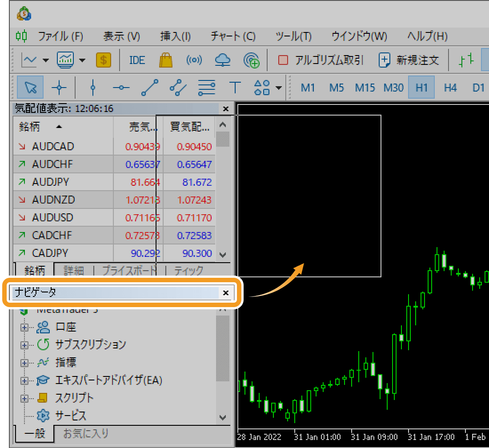Image resolution: width=489 pixels, height=448 pixels.
Task: Select the Fibonacci retracement lines tool
Action: [x=206, y=88]
